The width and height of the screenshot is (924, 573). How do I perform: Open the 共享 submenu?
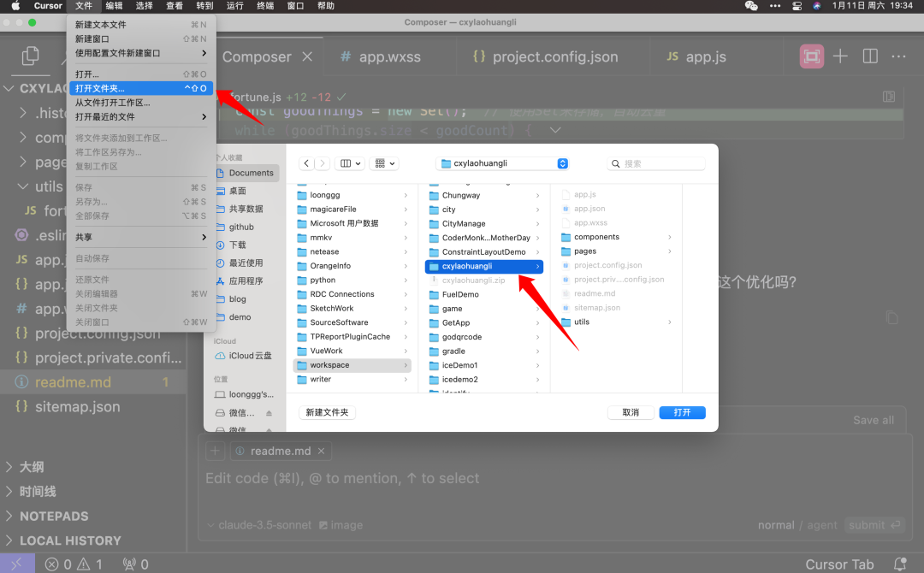point(141,237)
